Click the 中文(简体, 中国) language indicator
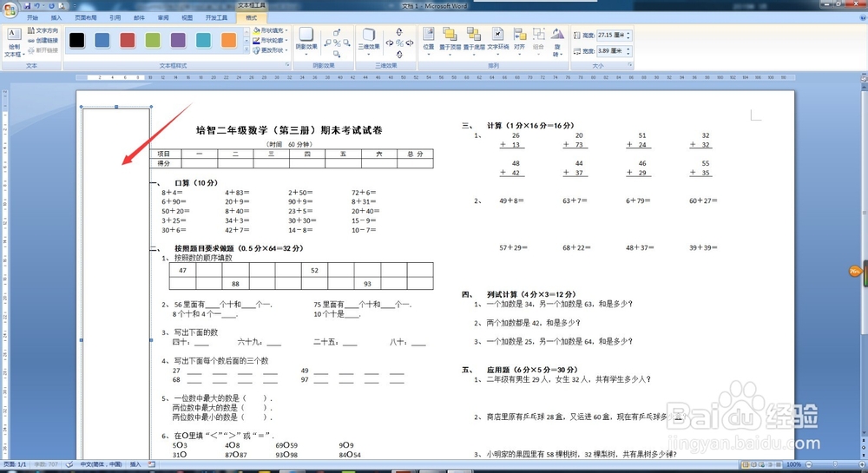The image size is (868, 473). click(101, 464)
